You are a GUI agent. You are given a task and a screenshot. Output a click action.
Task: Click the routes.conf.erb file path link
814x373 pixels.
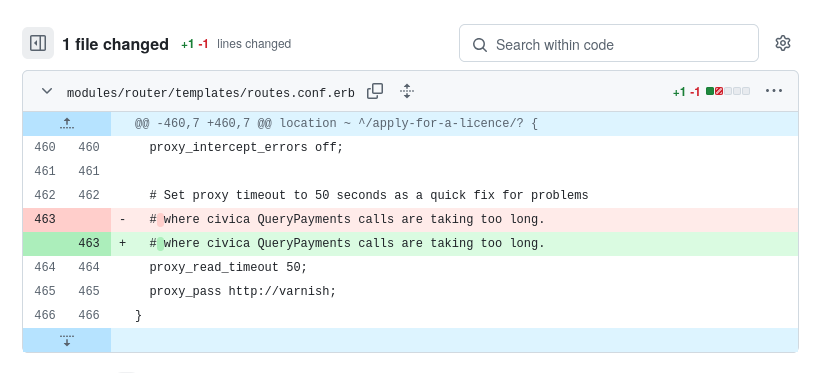point(211,93)
